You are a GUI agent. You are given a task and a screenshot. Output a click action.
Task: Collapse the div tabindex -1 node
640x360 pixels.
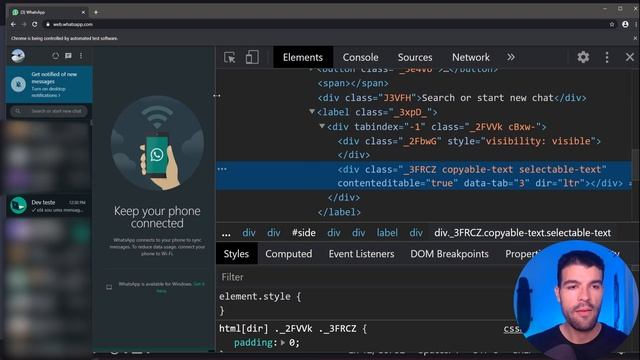pos(322,126)
